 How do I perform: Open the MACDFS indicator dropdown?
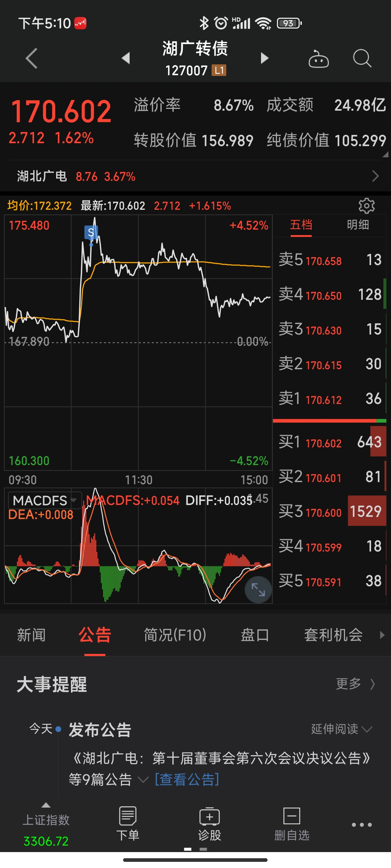(x=45, y=501)
